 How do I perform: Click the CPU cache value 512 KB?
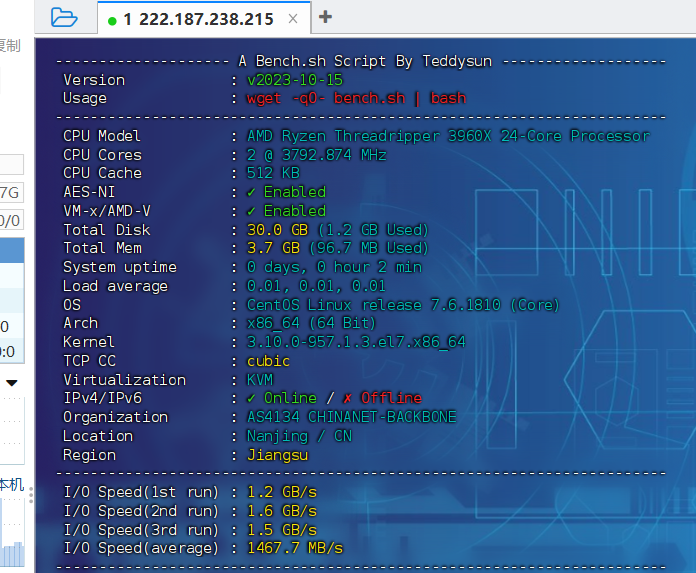coord(273,173)
